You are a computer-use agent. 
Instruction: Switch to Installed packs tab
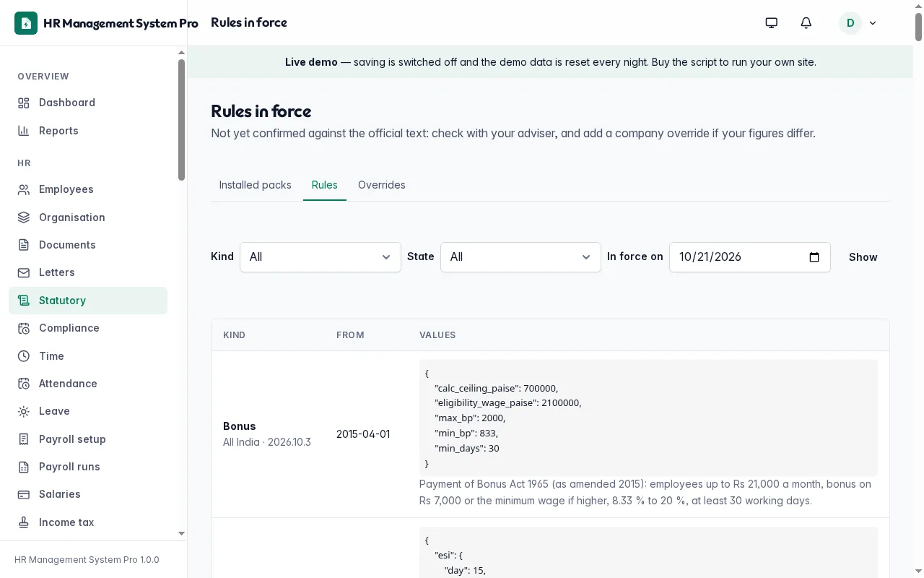tap(256, 185)
